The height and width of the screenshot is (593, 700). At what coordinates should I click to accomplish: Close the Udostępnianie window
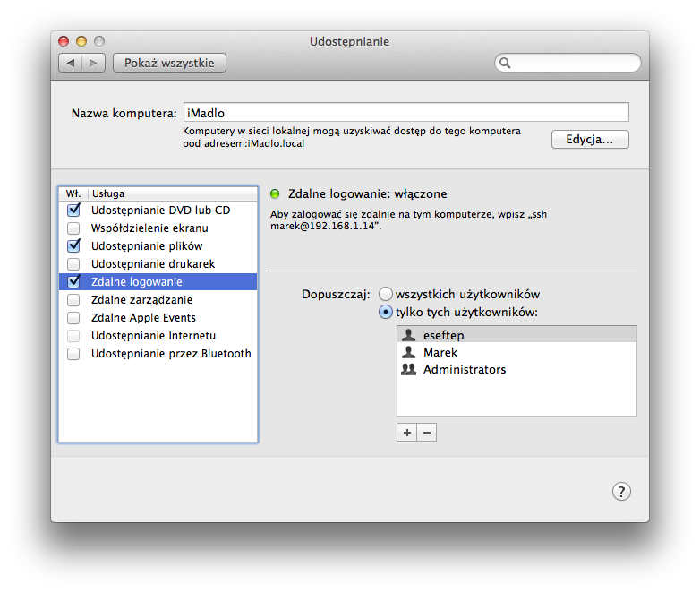point(64,41)
